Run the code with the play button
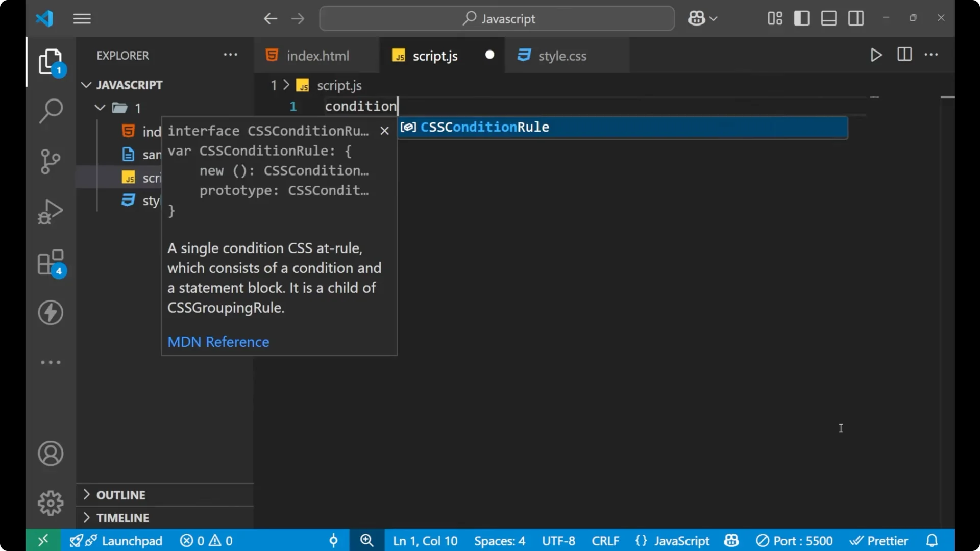980x551 pixels. (x=876, y=55)
